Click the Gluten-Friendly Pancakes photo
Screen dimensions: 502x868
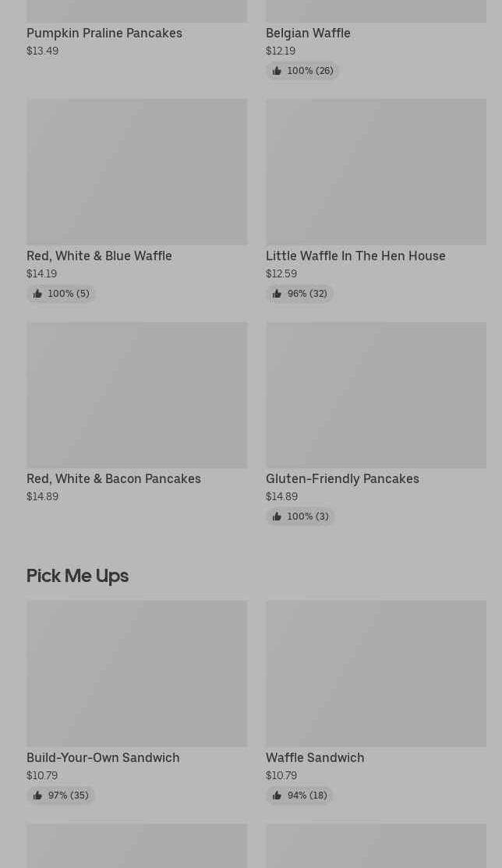[376, 395]
